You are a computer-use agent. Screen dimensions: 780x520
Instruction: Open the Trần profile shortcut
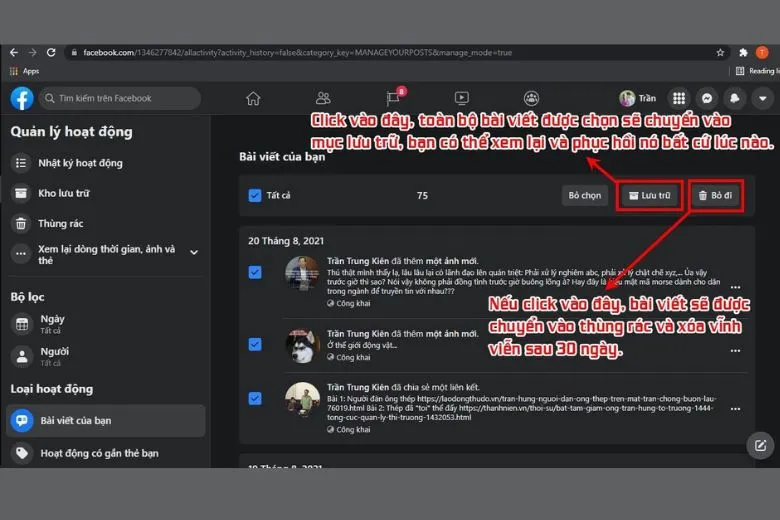coord(638,98)
